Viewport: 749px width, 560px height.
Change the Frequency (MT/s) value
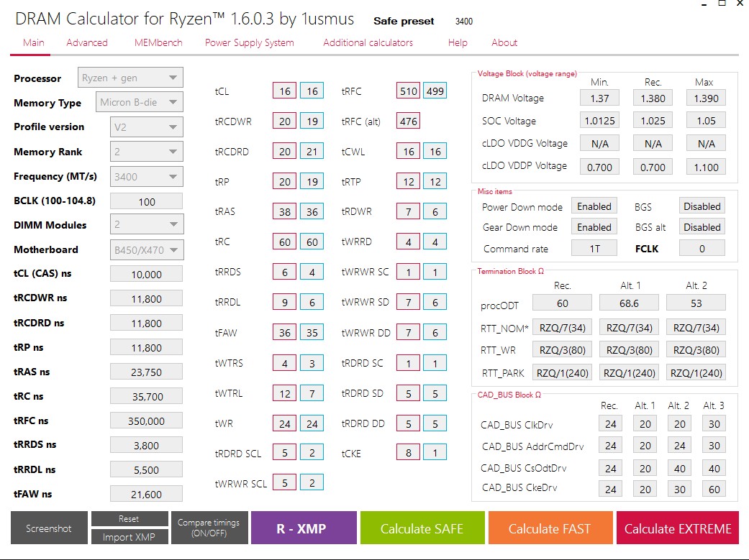(146, 176)
